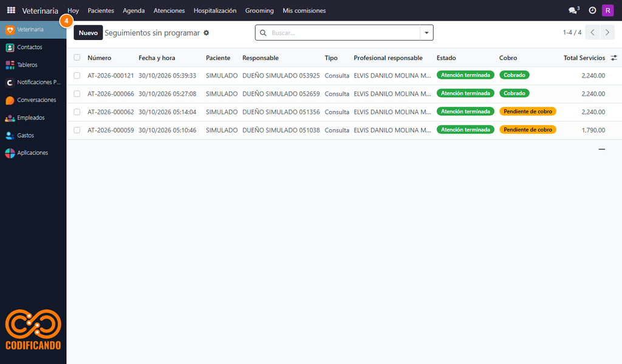The width and height of the screenshot is (622, 364).
Task: Expand the search filter options dropdown
Action: 426,33
